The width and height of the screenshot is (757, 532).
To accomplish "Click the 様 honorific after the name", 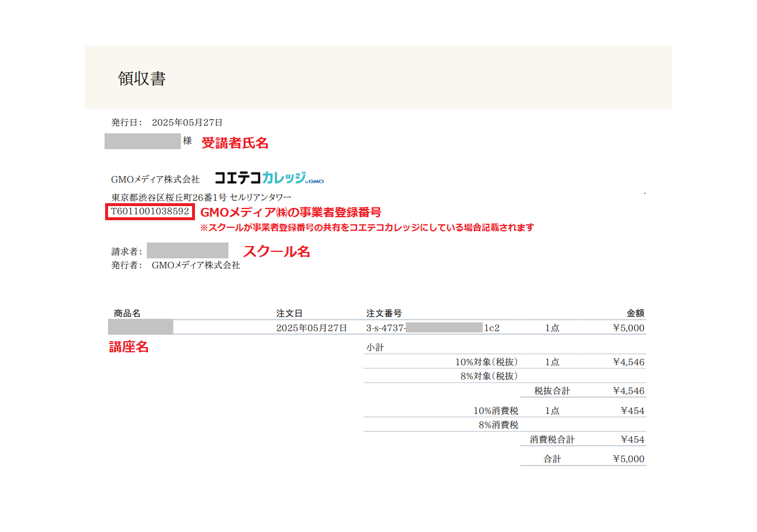I will pyautogui.click(x=187, y=141).
